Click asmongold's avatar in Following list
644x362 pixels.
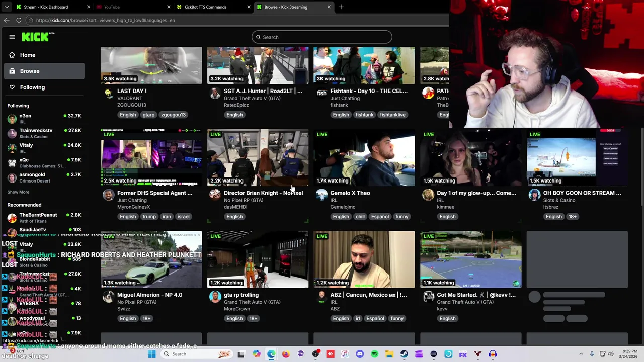click(12, 177)
